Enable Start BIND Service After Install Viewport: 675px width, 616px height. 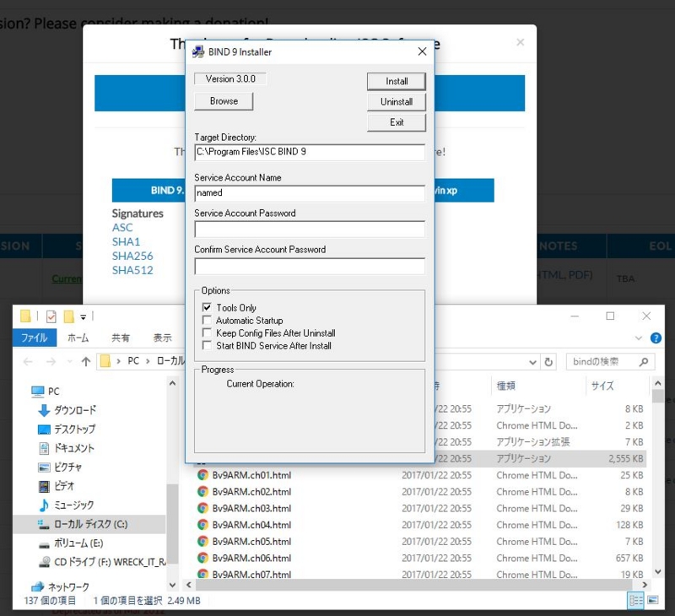(x=207, y=345)
